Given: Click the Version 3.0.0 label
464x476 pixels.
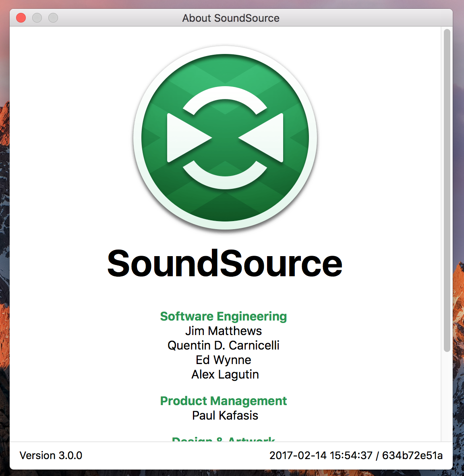Looking at the screenshot, I should click(51, 455).
